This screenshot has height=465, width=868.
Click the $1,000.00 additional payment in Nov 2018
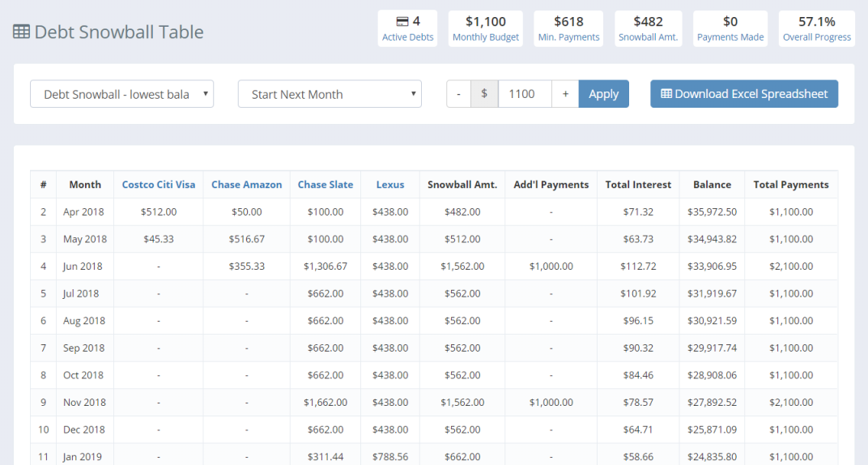pos(551,402)
